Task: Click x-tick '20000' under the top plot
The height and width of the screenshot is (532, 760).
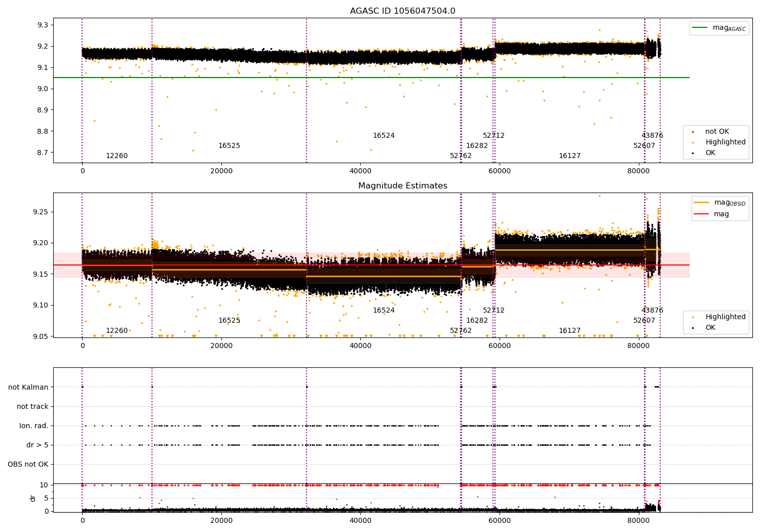Action: 221,171
